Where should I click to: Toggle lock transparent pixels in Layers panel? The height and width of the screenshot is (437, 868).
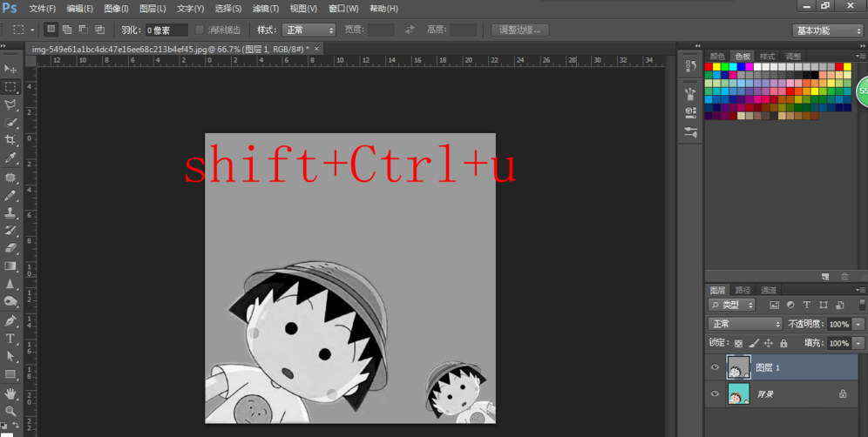(738, 344)
